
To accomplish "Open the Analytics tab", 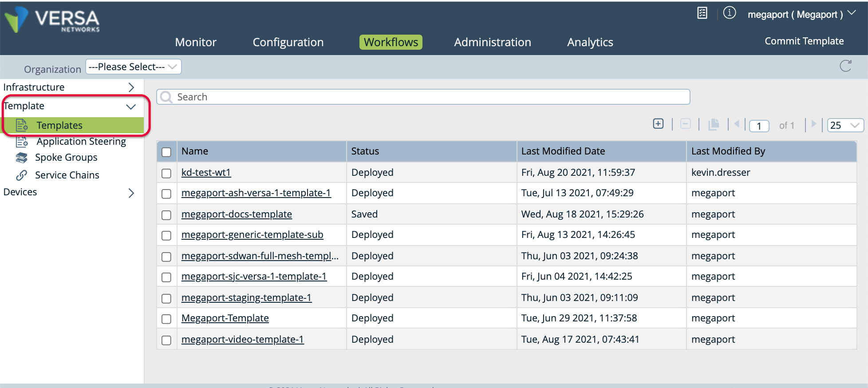I will (x=590, y=42).
